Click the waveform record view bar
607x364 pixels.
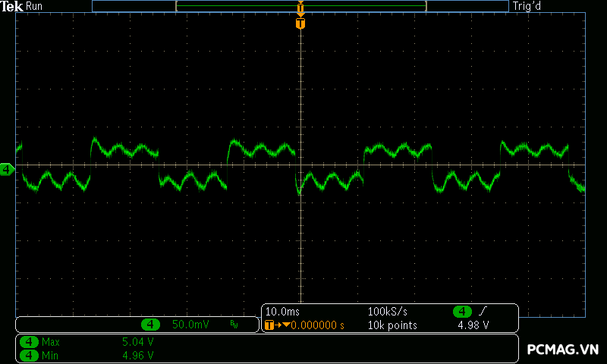300,6
